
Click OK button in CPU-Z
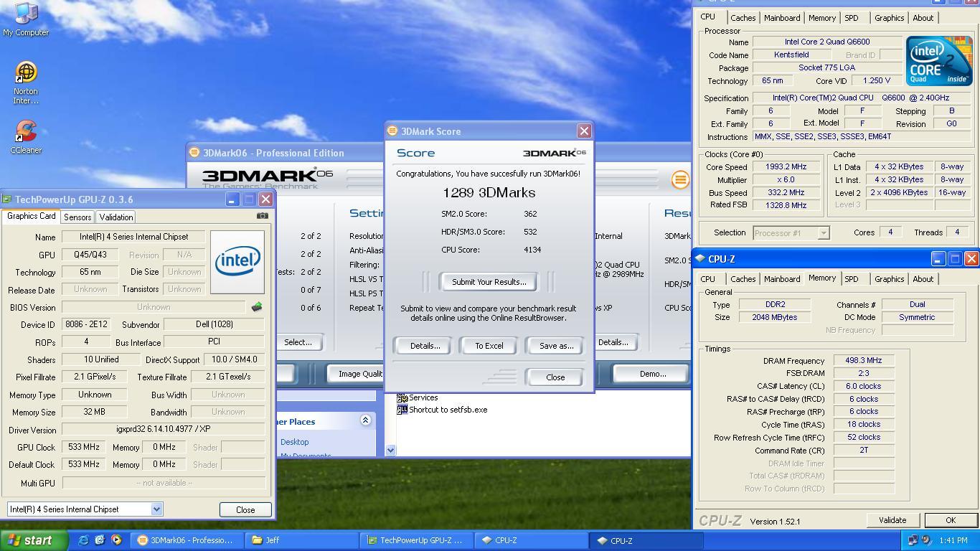[951, 520]
